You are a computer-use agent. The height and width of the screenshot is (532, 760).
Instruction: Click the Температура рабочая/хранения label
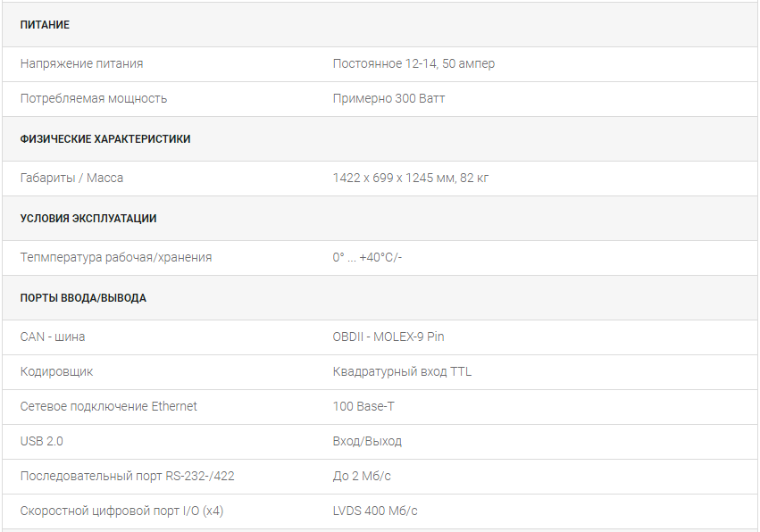(116, 257)
